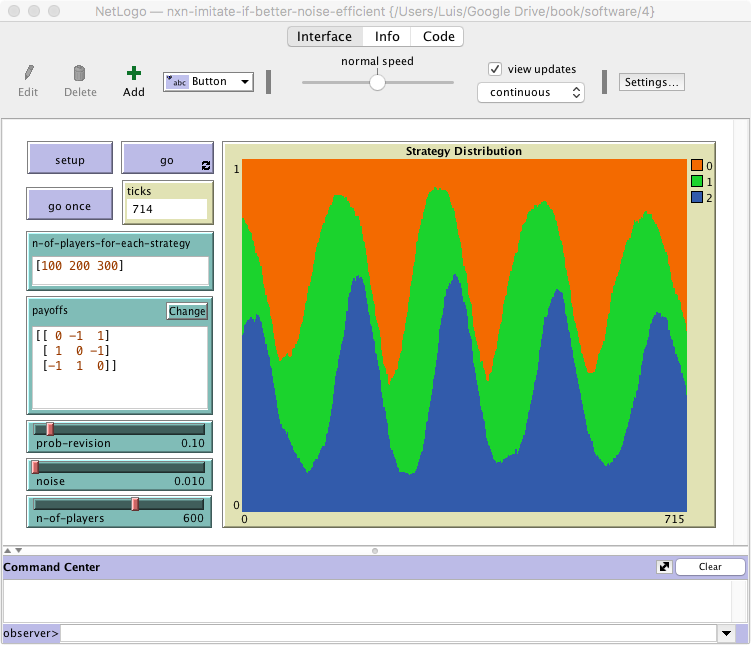Image resolution: width=751 pixels, height=645 pixels.
Task: Open the continuous update mode dropdown
Action: coord(530,92)
